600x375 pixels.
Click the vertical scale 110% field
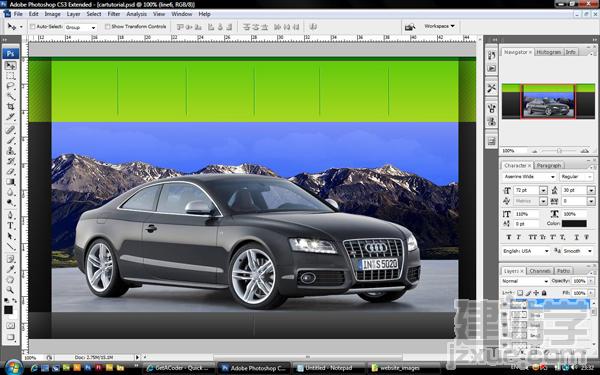coord(526,214)
